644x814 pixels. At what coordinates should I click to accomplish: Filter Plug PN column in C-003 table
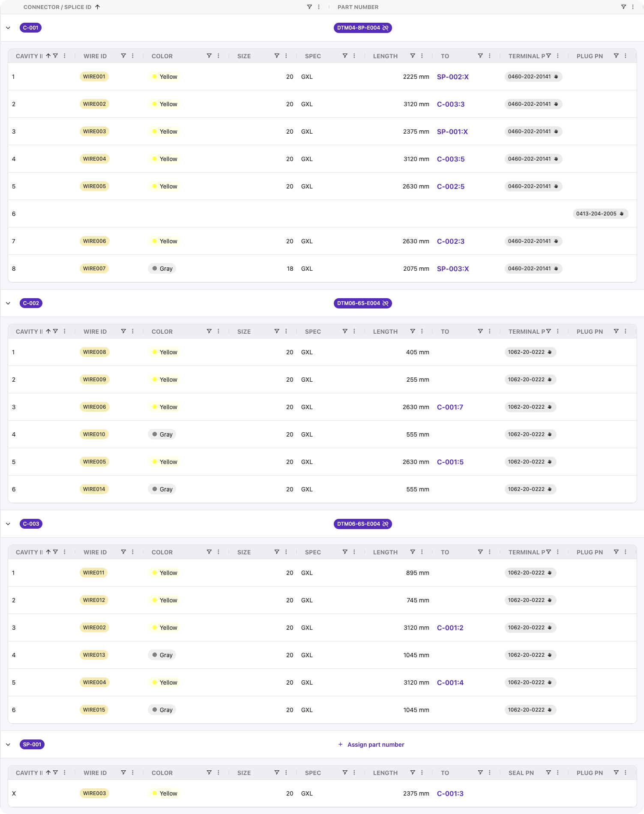[x=616, y=552]
